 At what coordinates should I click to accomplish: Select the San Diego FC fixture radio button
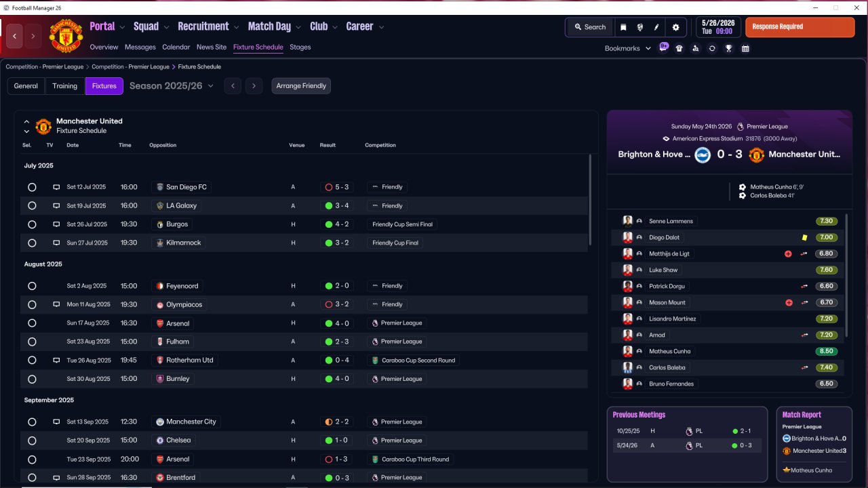pyautogui.click(x=32, y=187)
